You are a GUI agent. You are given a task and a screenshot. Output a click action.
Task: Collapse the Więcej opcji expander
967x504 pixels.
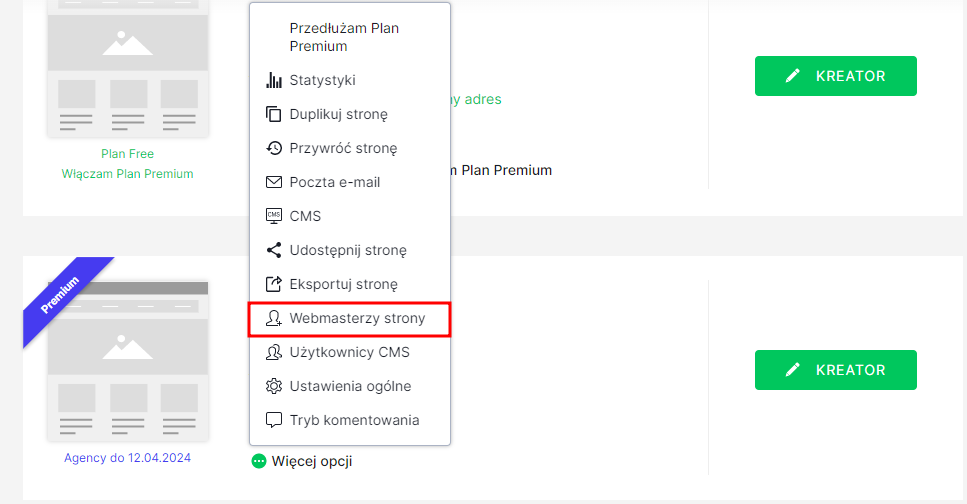(x=302, y=461)
